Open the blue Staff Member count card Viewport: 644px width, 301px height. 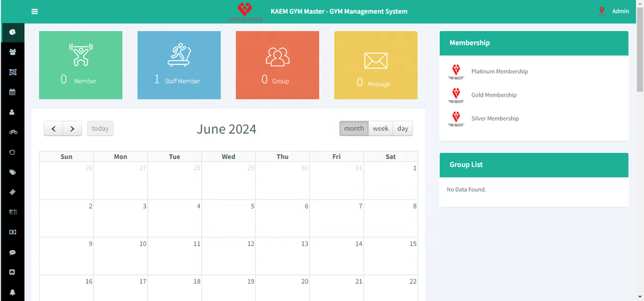(179, 65)
